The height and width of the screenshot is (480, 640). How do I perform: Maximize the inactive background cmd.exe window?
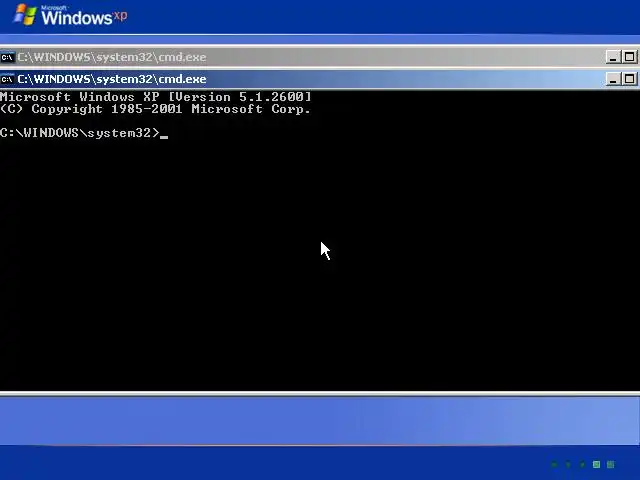629,57
